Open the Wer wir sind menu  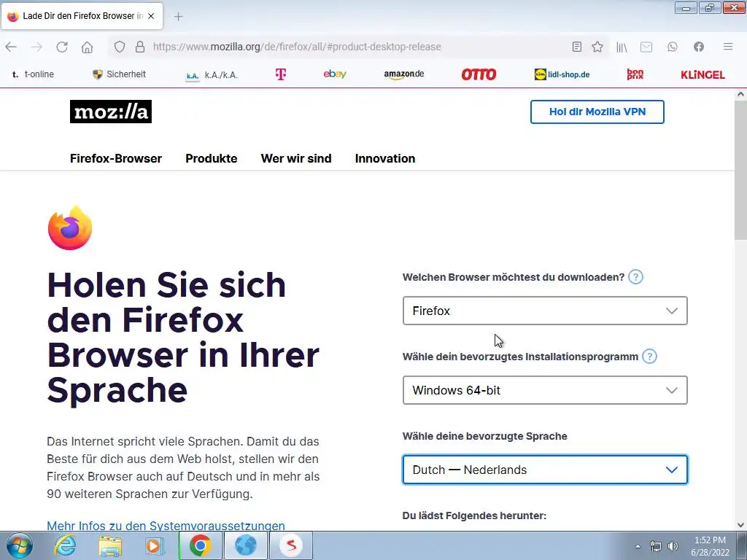click(296, 158)
